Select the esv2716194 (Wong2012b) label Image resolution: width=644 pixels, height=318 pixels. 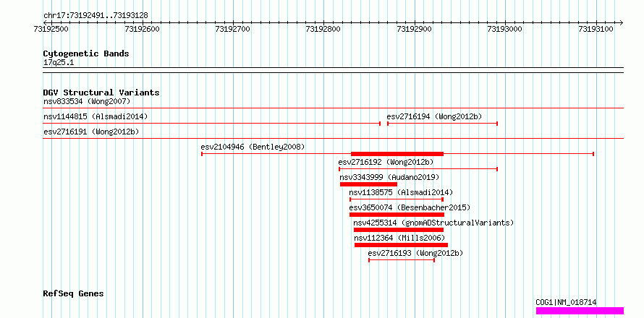click(x=434, y=116)
